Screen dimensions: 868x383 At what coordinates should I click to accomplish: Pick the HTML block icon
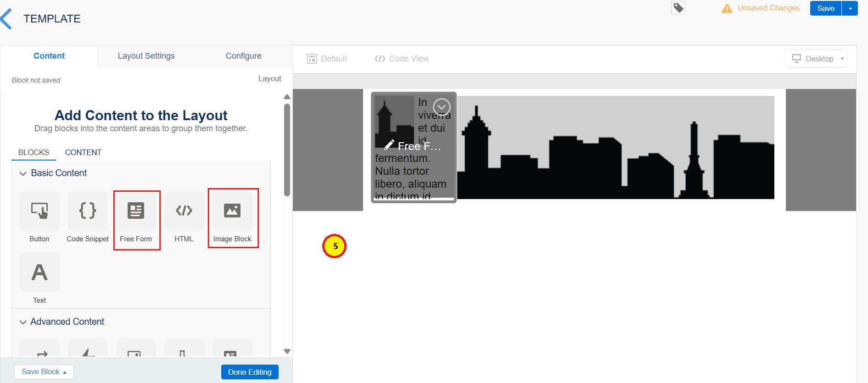pyautogui.click(x=184, y=211)
